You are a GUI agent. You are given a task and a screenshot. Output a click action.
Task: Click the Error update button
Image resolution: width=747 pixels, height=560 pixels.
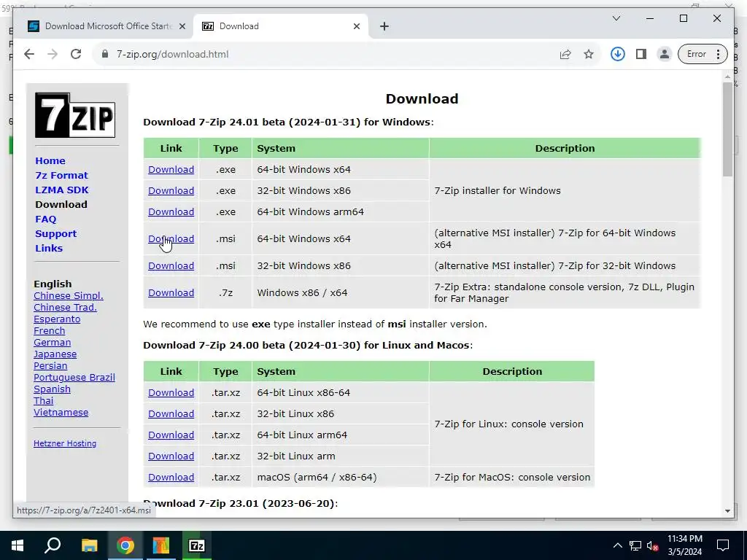click(703, 54)
